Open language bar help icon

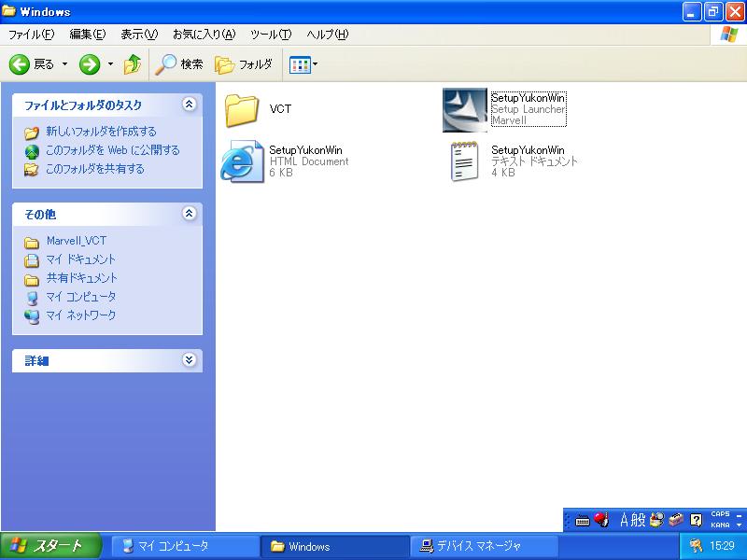pyautogui.click(x=696, y=520)
